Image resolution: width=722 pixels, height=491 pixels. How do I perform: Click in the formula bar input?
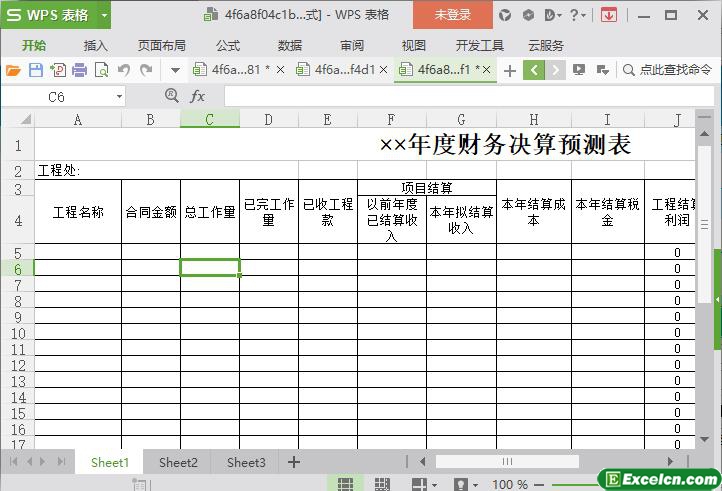(469, 97)
